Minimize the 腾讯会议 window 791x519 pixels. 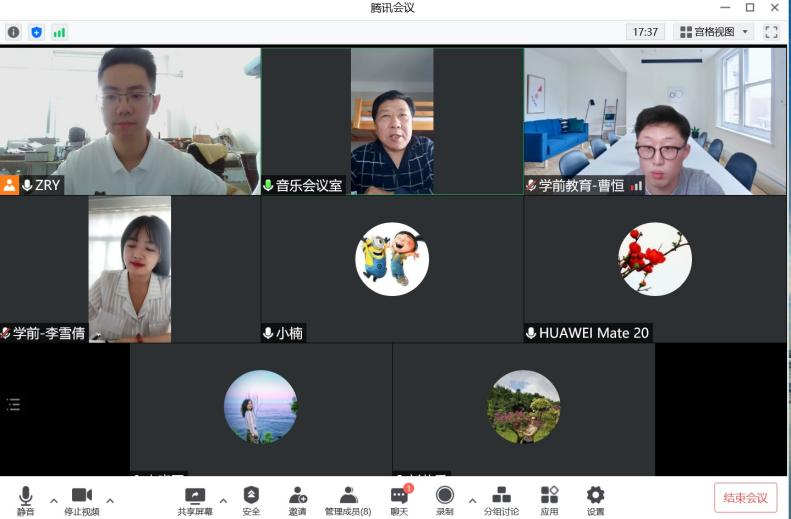[725, 7]
